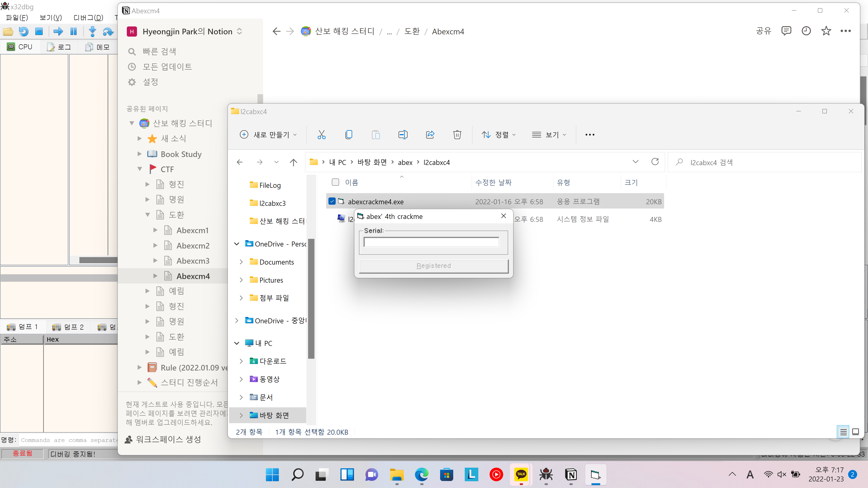Click the copy icon in Explorer toolbar
Image resolution: width=868 pixels, height=488 pixels.
tap(349, 135)
